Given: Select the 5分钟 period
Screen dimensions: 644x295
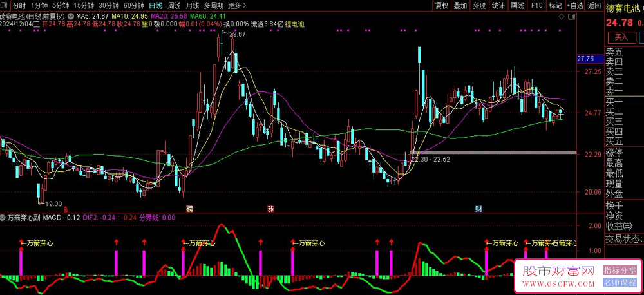Looking at the screenshot, I should coord(61,6).
